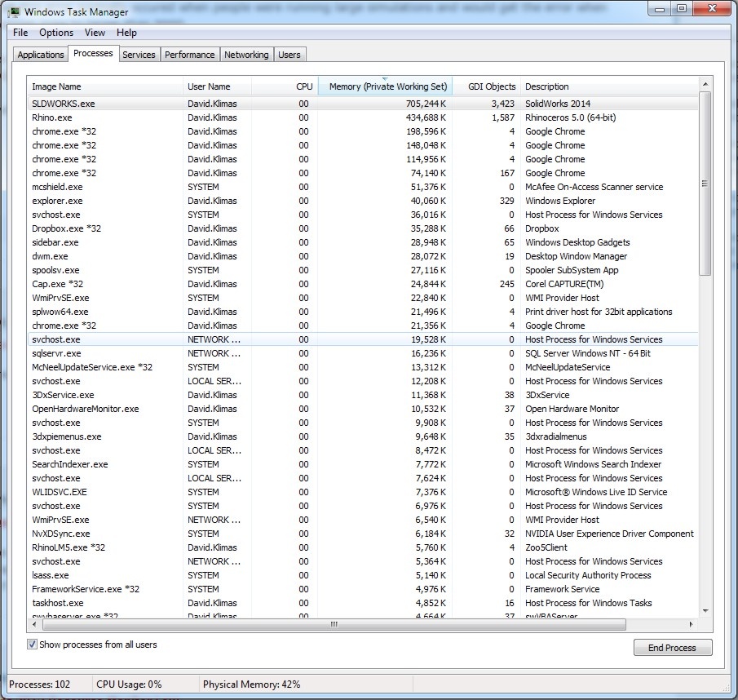Switch to the Performance tab
The height and width of the screenshot is (700, 738).
pyautogui.click(x=190, y=55)
